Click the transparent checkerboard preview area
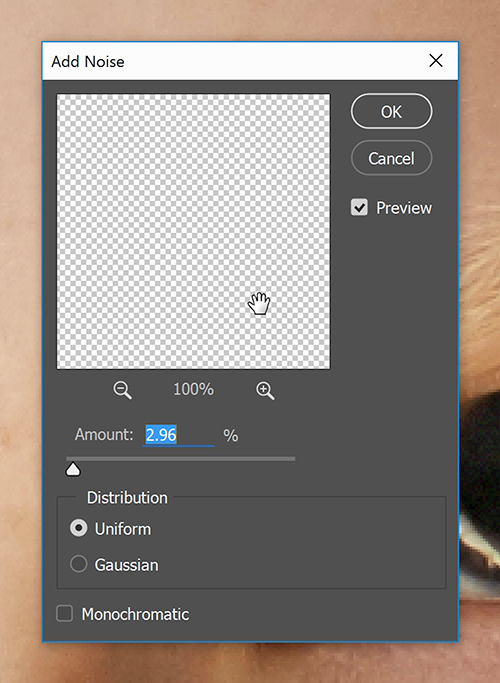This screenshot has width=500, height=683. pos(193,231)
